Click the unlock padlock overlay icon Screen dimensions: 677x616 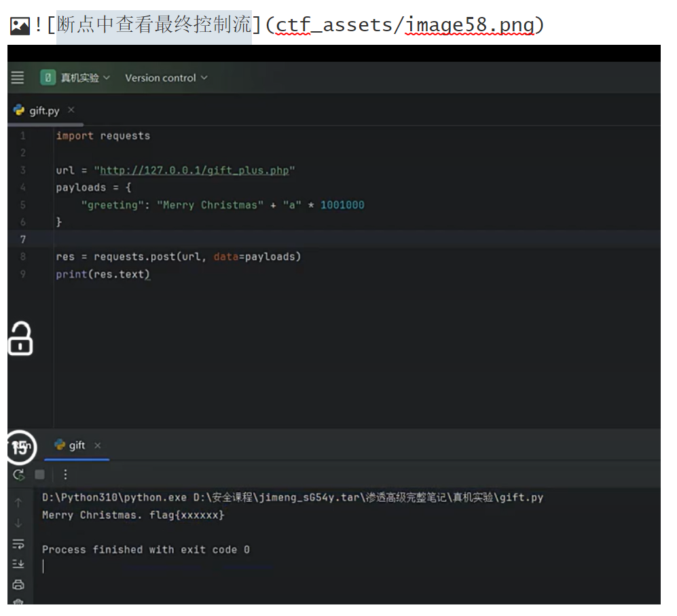pyautogui.click(x=20, y=339)
